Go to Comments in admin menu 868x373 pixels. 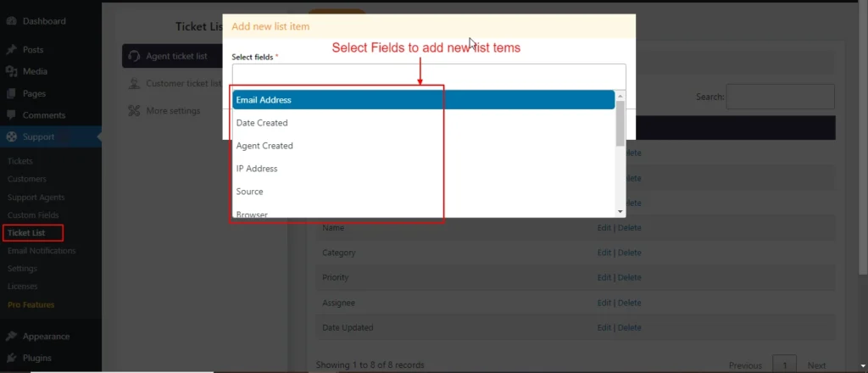[44, 115]
